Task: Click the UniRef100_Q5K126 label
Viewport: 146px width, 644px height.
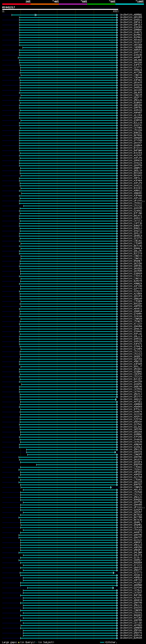Action: (x=131, y=100)
